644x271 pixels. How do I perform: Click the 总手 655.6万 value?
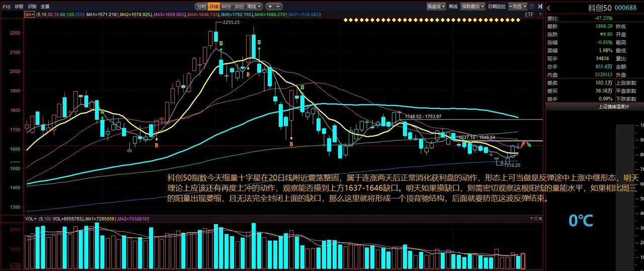tap(604, 66)
